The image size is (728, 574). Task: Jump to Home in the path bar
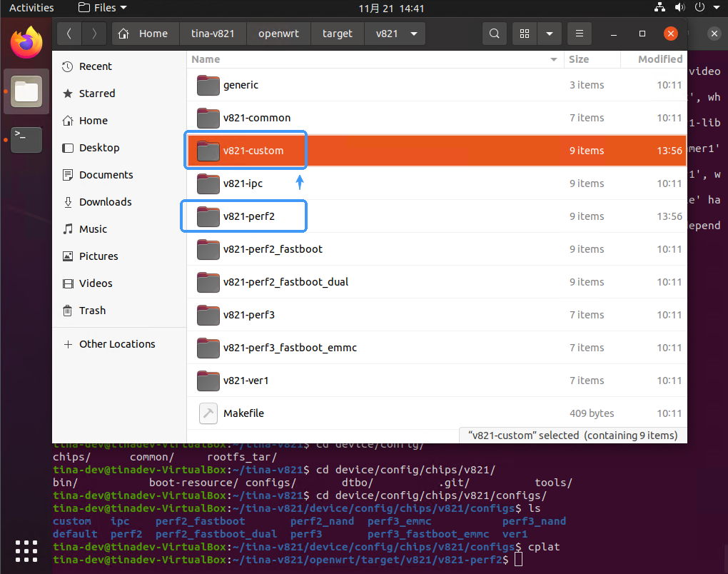pyautogui.click(x=145, y=34)
